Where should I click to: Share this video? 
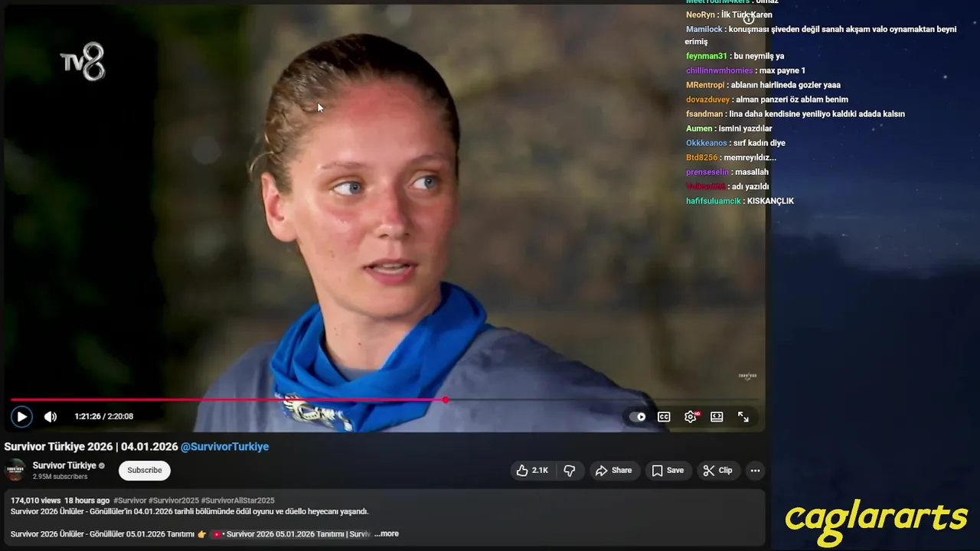(614, 471)
